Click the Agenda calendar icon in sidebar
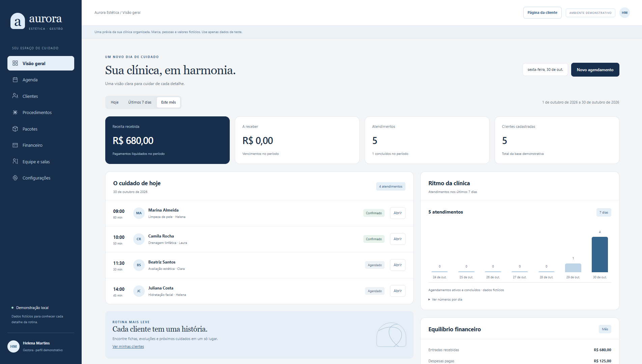The image size is (642, 364). click(x=15, y=80)
